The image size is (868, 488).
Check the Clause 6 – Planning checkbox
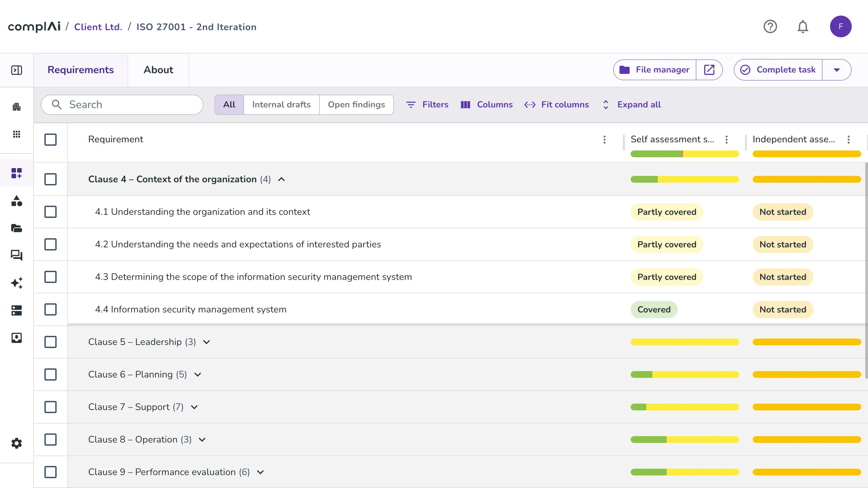coord(51,374)
